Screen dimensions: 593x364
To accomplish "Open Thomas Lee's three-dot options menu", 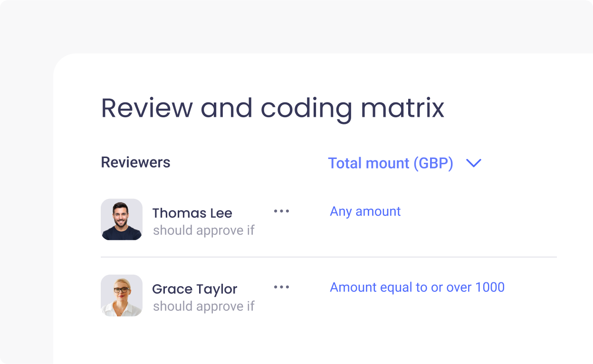I will (x=281, y=211).
